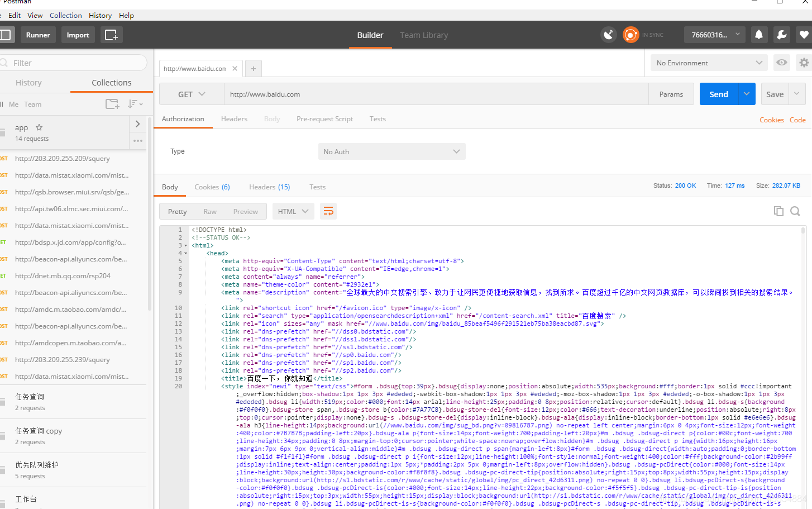Switch to Team Library view
This screenshot has height=509, width=812.
coord(424,35)
